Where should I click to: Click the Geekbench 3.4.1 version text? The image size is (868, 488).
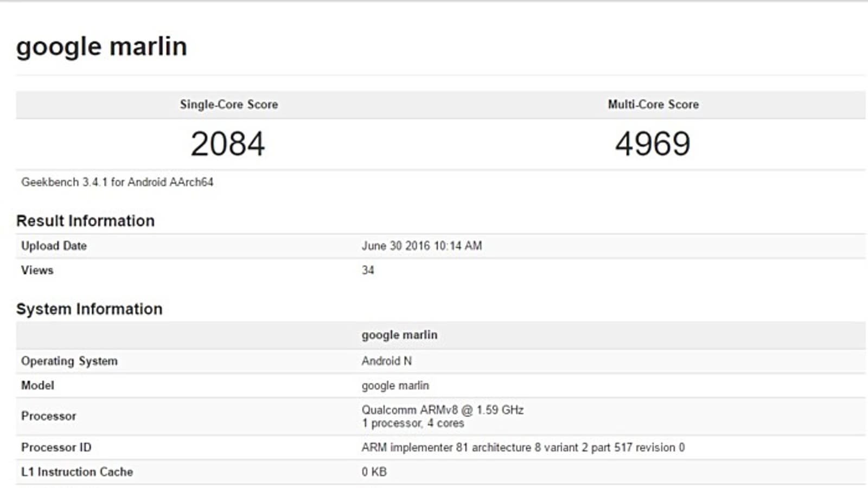[x=117, y=182]
